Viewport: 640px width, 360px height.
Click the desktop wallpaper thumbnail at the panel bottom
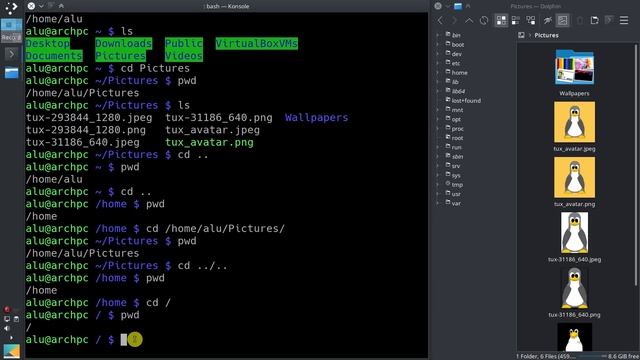(11, 351)
